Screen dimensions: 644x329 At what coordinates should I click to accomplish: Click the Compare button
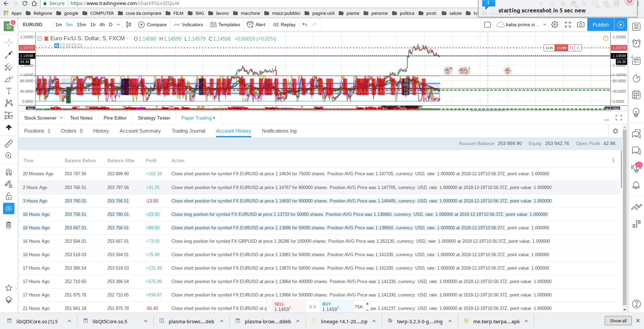[x=153, y=25]
